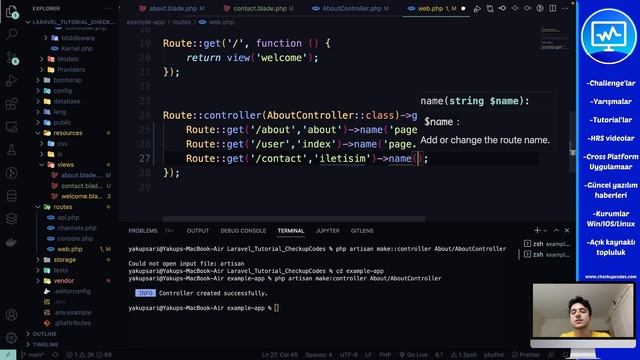640x360 pixels.
Task: Open the Manage gear menu
Action: 11,338
